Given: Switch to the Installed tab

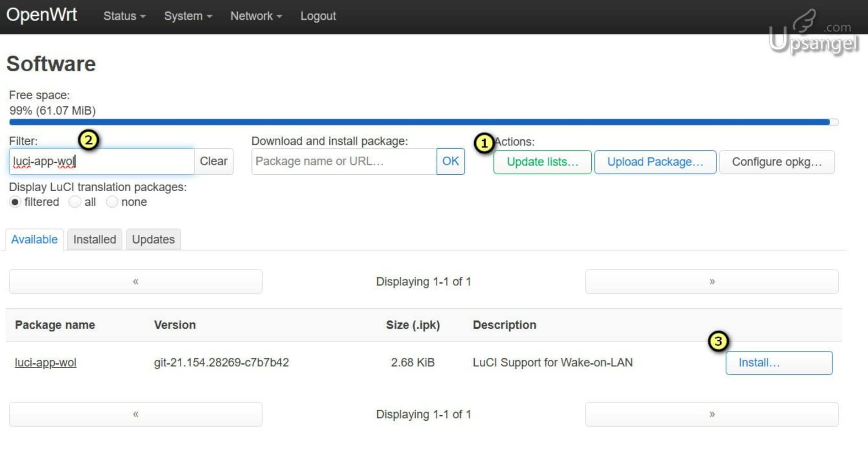Looking at the screenshot, I should [94, 239].
